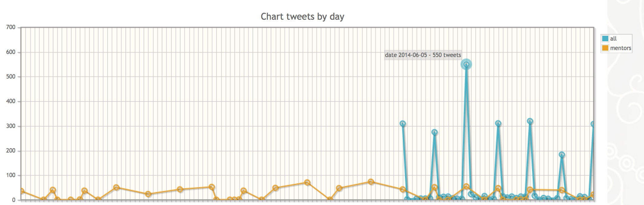Screen dimensions: 644x205
Task: Select the orange point beneath the 550 spike
Action: pos(466,187)
